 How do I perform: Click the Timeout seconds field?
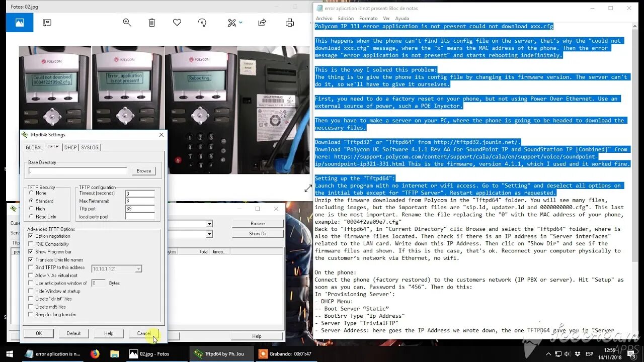140,194
